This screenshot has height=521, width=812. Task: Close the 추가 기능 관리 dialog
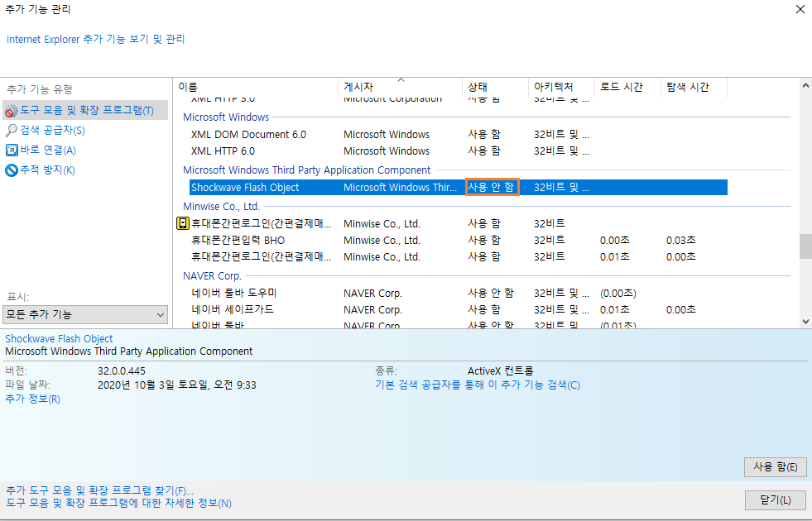[x=800, y=9]
